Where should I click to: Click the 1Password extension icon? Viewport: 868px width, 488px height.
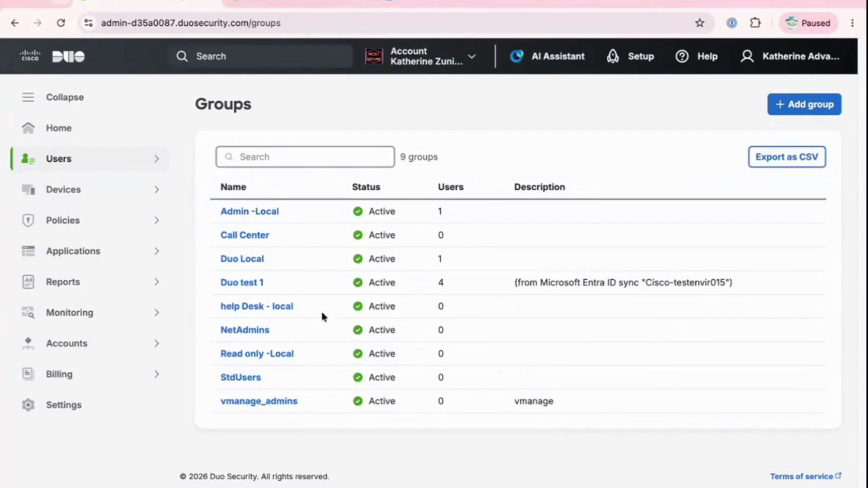731,23
